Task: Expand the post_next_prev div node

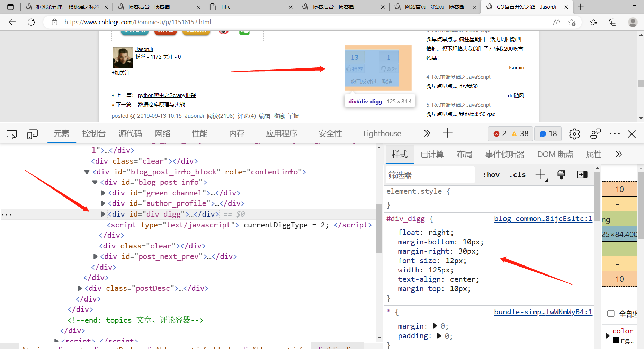Action: point(95,256)
